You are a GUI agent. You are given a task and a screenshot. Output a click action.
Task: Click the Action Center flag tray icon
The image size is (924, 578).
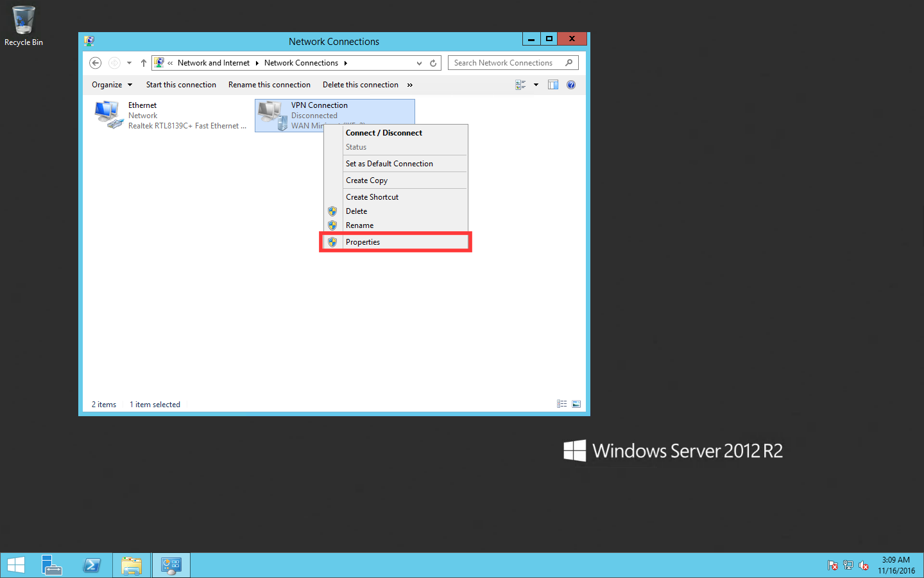pos(833,566)
